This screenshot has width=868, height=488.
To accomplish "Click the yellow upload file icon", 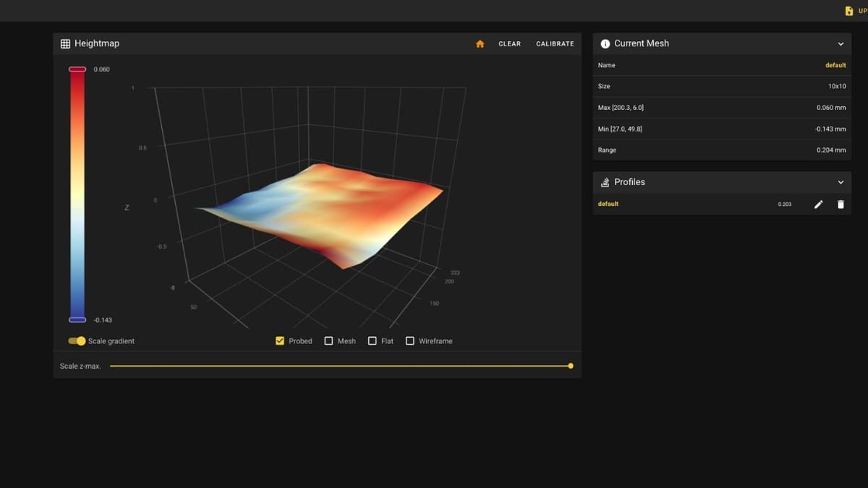I will pos(849,11).
